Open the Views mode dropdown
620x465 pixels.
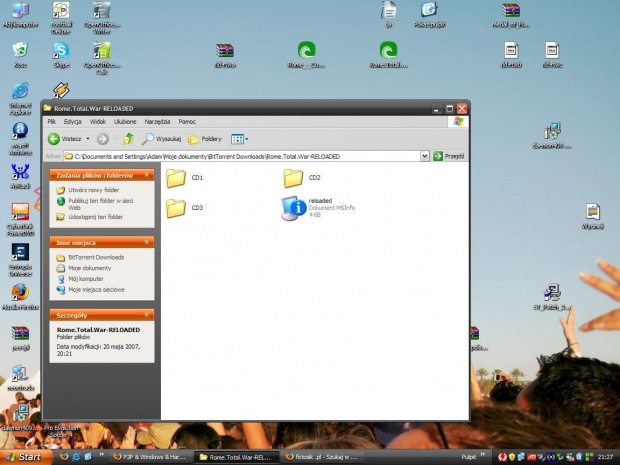(239, 139)
